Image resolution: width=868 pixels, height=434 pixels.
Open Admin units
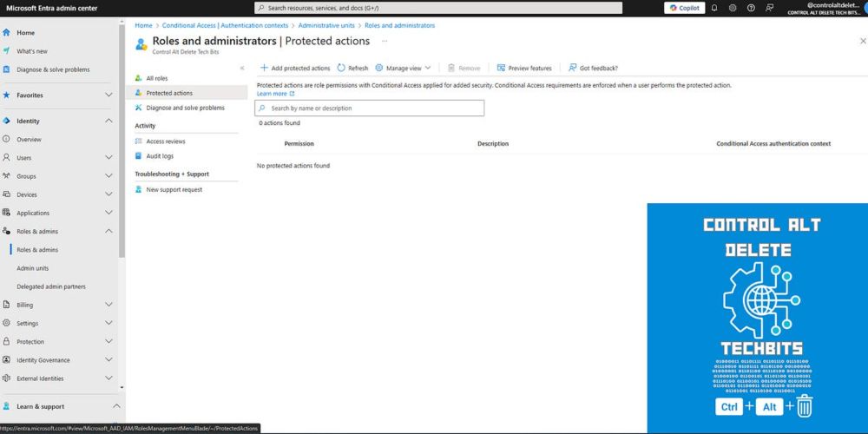click(x=33, y=268)
